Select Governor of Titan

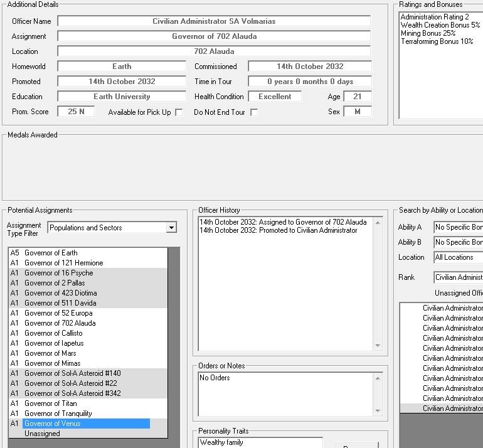click(88, 403)
